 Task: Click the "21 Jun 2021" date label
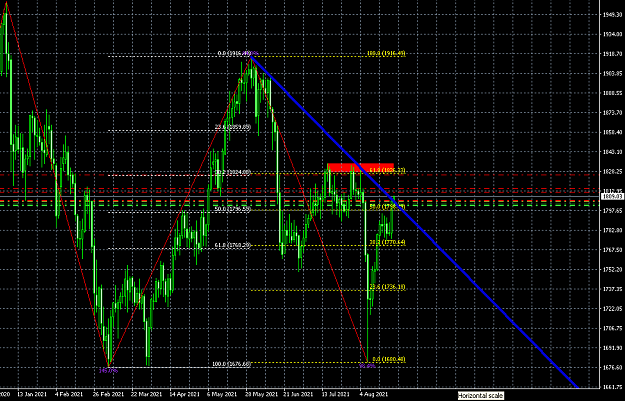pos(299,394)
